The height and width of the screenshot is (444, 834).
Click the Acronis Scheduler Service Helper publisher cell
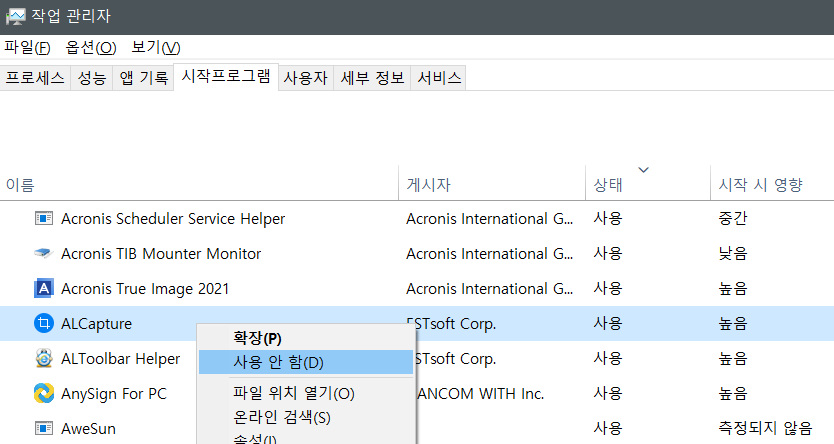(489, 219)
